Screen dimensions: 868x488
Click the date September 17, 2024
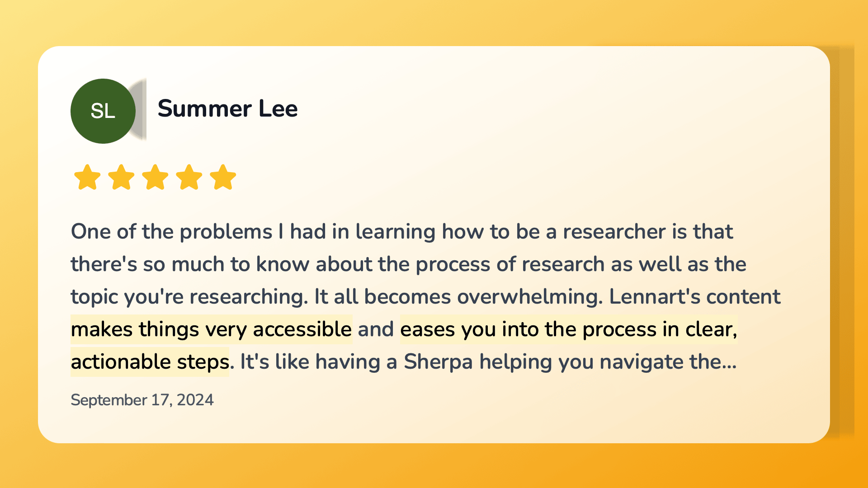[142, 400]
